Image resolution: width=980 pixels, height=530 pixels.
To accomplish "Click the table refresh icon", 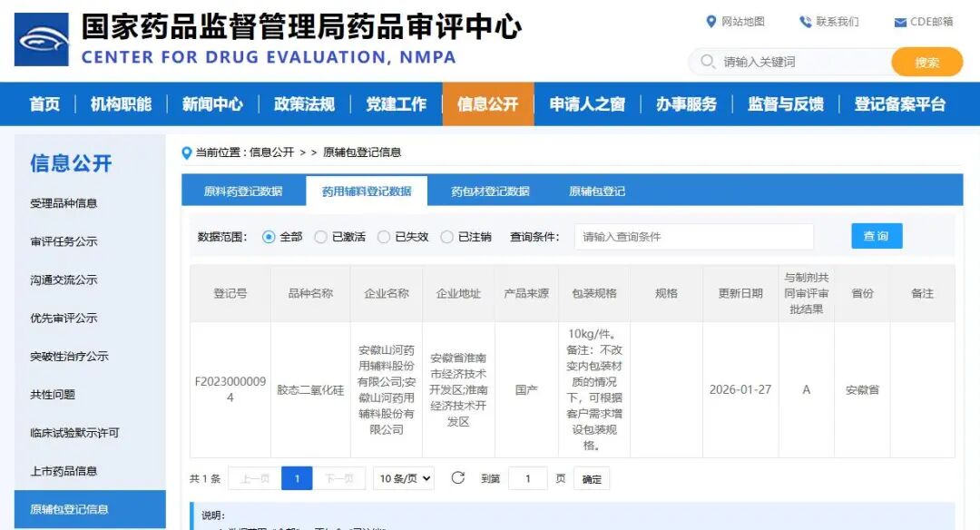I will coord(457,478).
